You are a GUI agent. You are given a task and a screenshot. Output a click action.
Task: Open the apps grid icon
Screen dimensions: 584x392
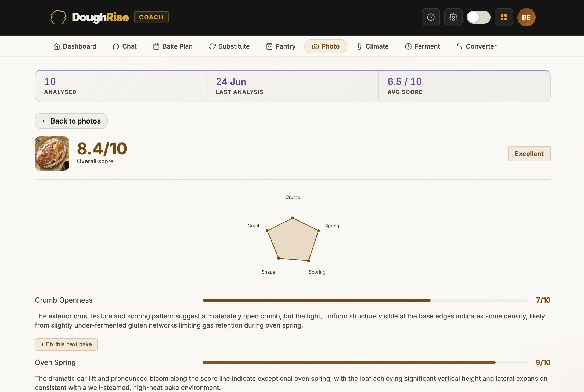[504, 17]
